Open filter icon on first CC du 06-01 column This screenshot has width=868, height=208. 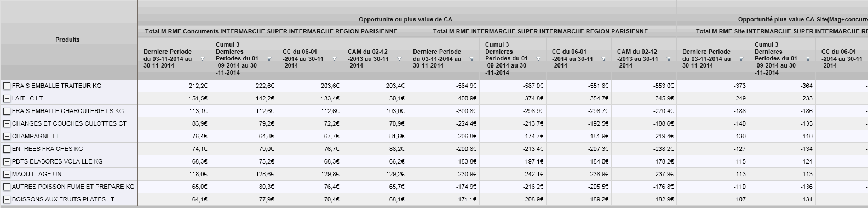[335, 59]
